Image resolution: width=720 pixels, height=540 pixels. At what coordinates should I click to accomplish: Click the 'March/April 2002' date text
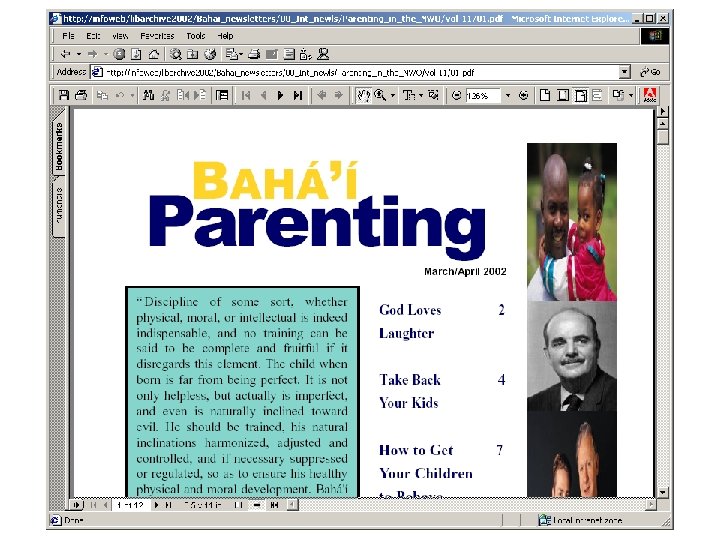(465, 271)
